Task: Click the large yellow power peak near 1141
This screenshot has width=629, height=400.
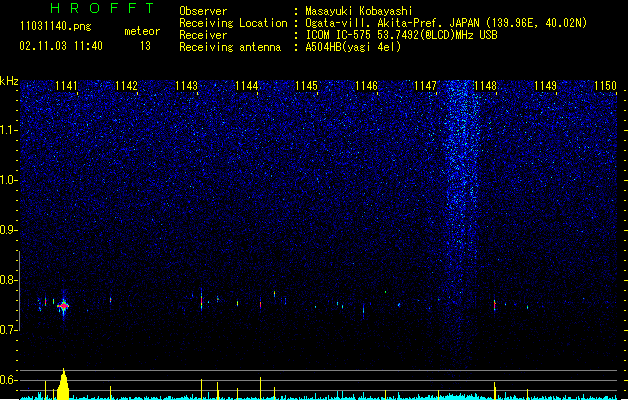Action: tap(63, 384)
